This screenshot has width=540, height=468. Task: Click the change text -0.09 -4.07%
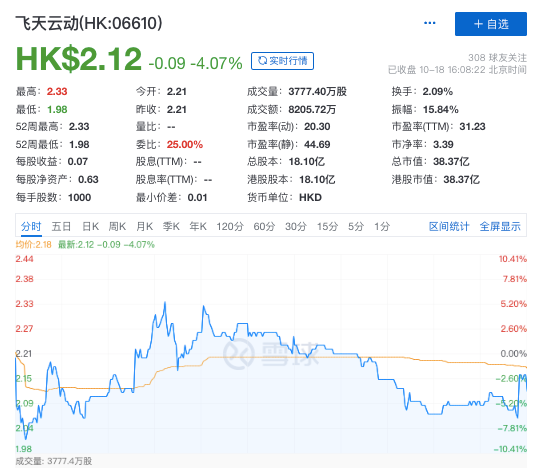coord(195,63)
